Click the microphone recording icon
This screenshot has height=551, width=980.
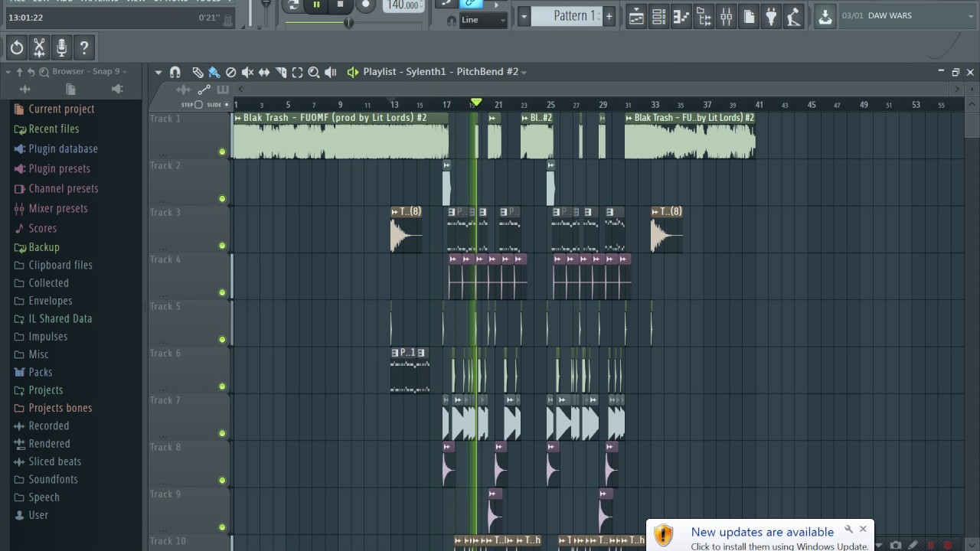coord(62,47)
